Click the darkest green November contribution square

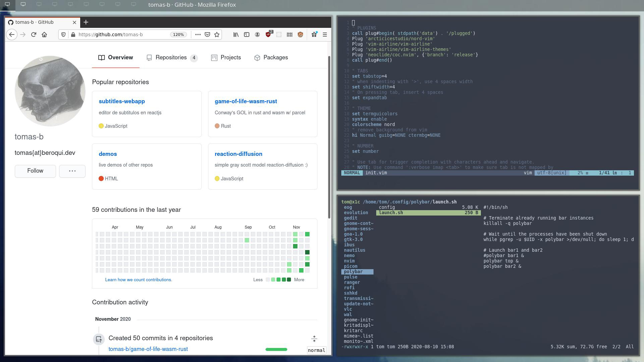coord(307,252)
